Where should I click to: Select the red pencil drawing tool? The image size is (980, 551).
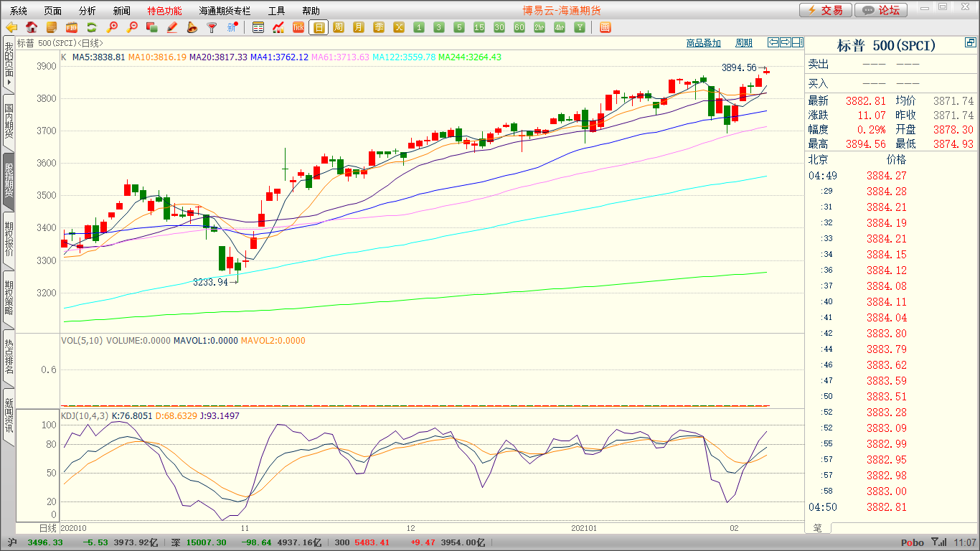(172, 27)
